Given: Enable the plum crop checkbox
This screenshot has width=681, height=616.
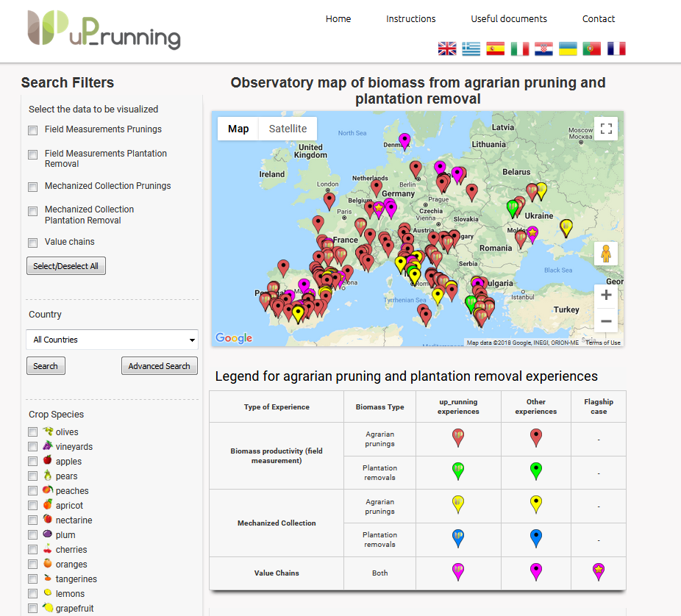Looking at the screenshot, I should pyautogui.click(x=32, y=535).
